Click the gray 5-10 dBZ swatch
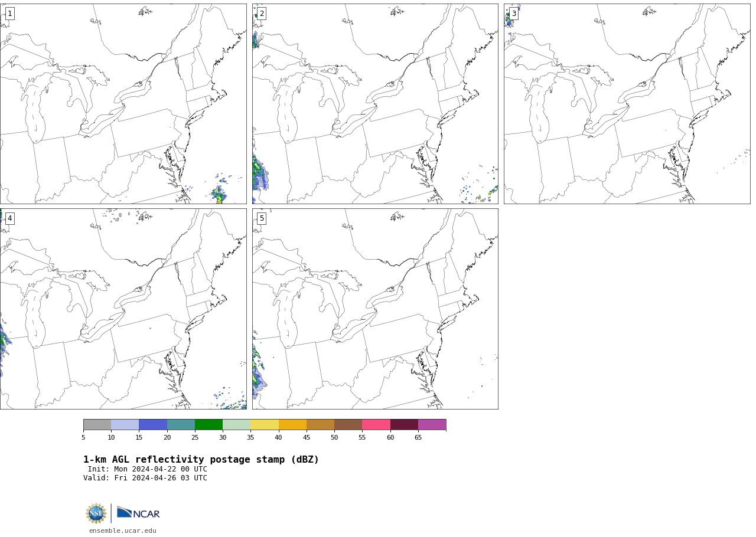 tap(97, 425)
